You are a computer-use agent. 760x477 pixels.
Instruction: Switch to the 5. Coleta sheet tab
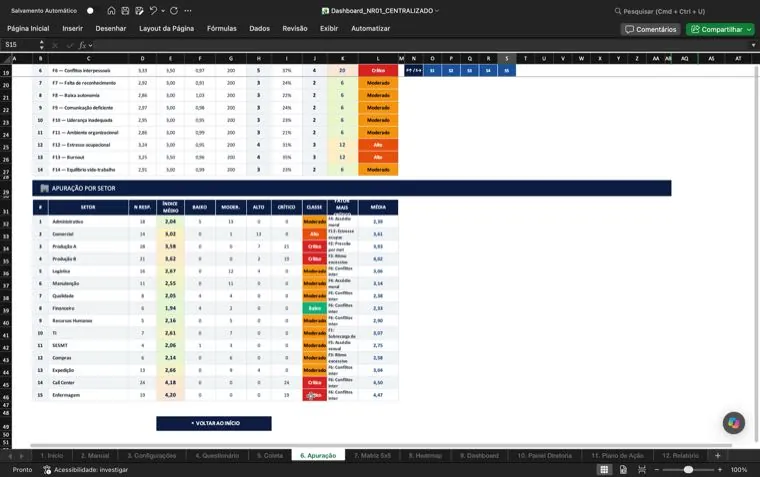270,456
